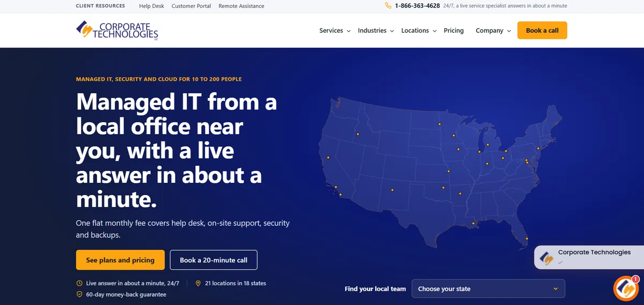Open the Corporate Technologies chat popup

tap(589, 257)
